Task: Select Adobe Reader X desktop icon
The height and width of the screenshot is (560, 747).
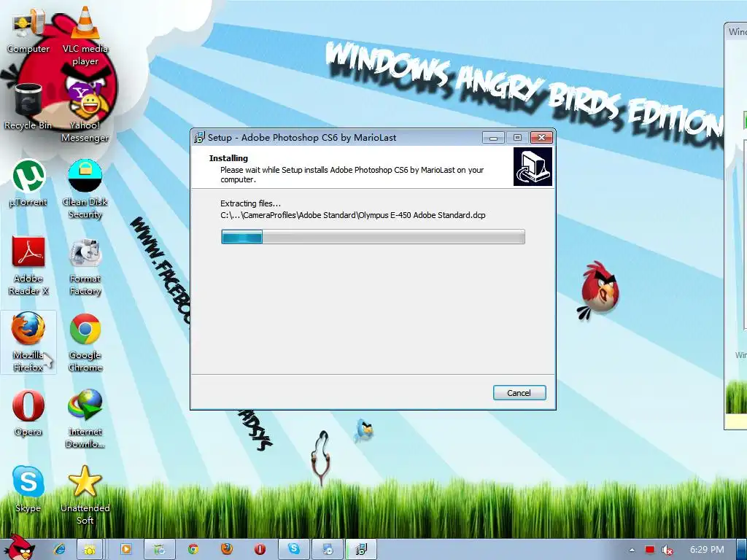Action: (x=28, y=265)
